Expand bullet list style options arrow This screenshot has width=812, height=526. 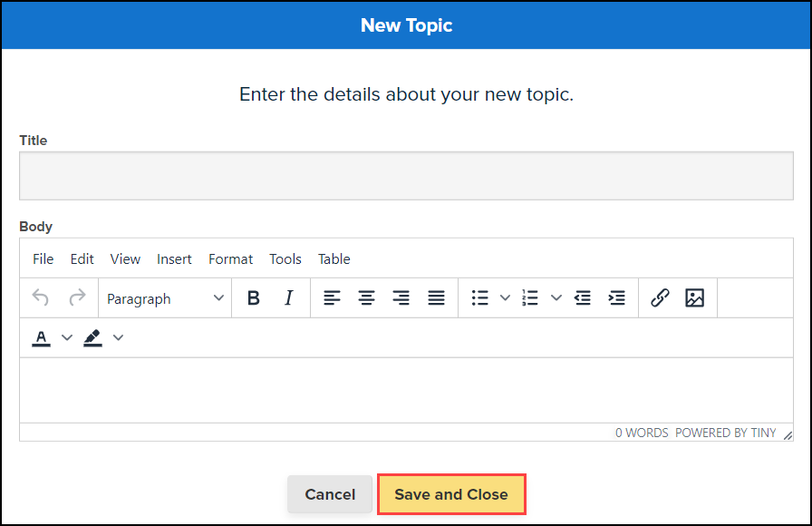tap(506, 297)
